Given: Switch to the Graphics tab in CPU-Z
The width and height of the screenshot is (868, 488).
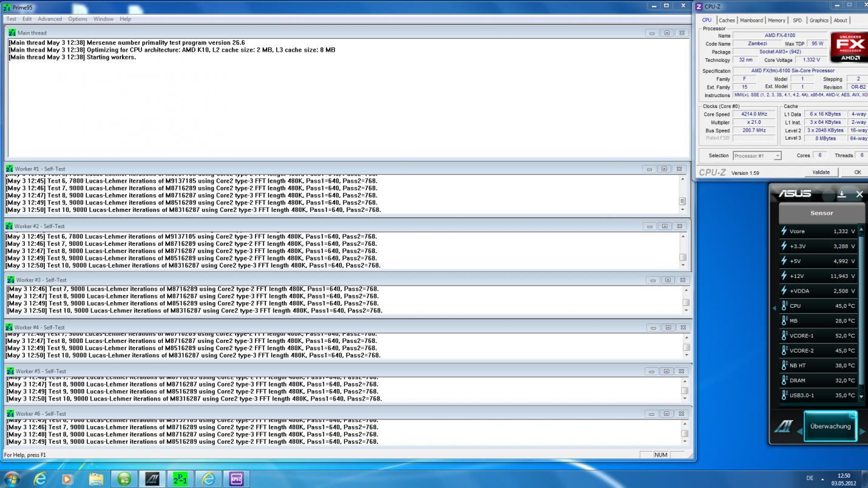Looking at the screenshot, I should click(819, 21).
